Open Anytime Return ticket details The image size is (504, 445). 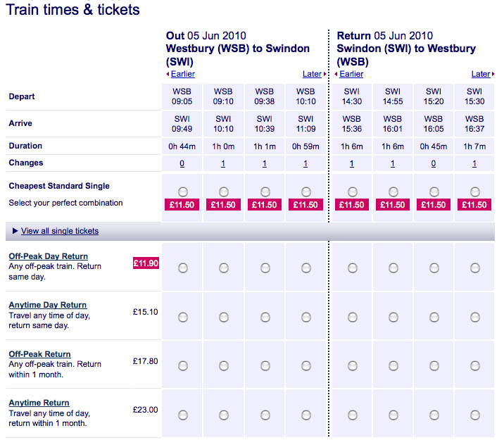click(39, 403)
